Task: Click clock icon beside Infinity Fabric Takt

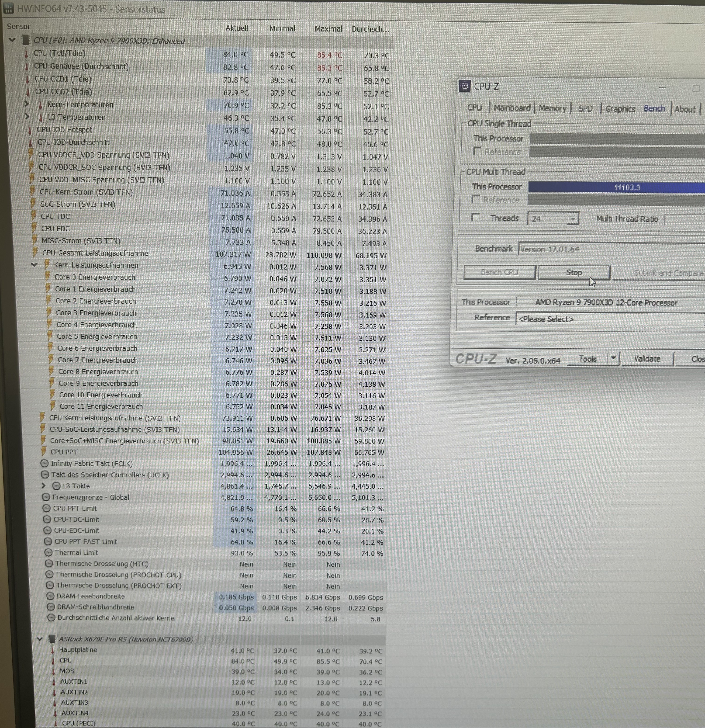Action: click(x=45, y=463)
